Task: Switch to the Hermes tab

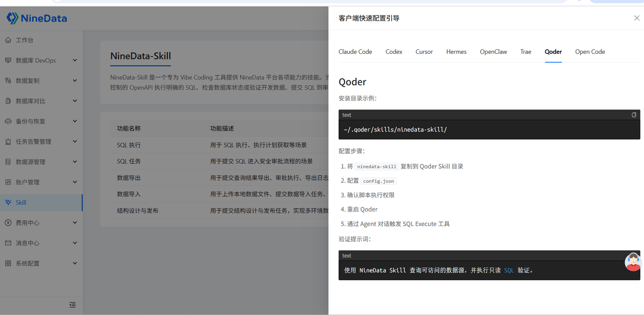Action: (x=456, y=52)
